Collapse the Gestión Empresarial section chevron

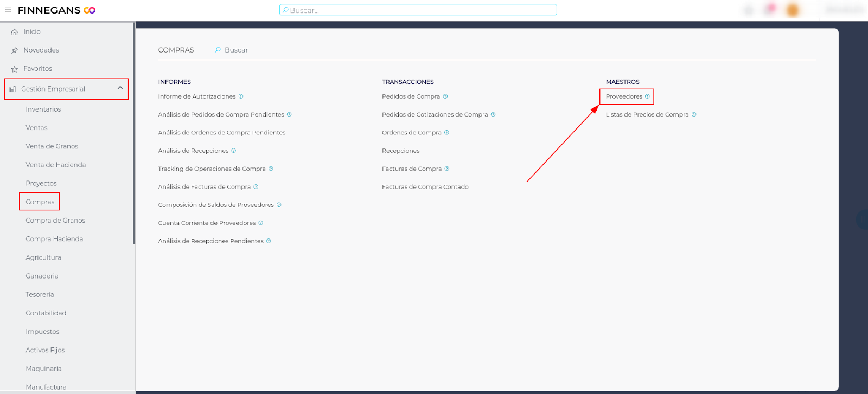tap(120, 88)
